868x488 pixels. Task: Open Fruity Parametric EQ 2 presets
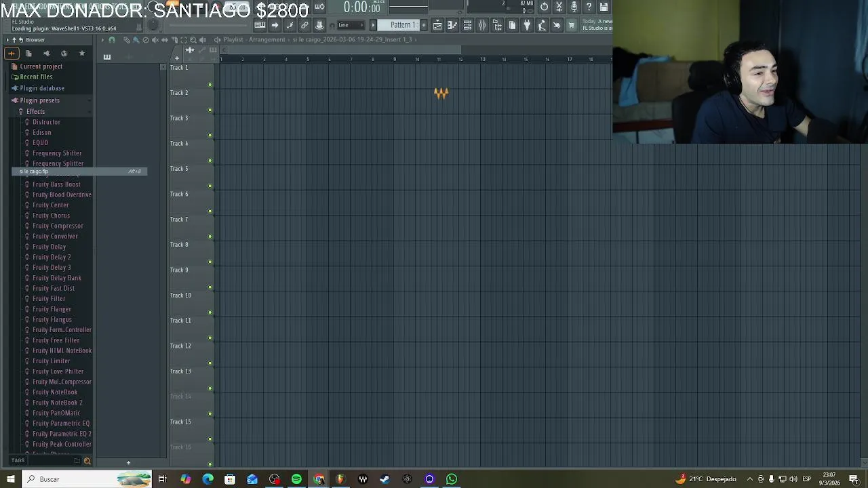pos(62,434)
